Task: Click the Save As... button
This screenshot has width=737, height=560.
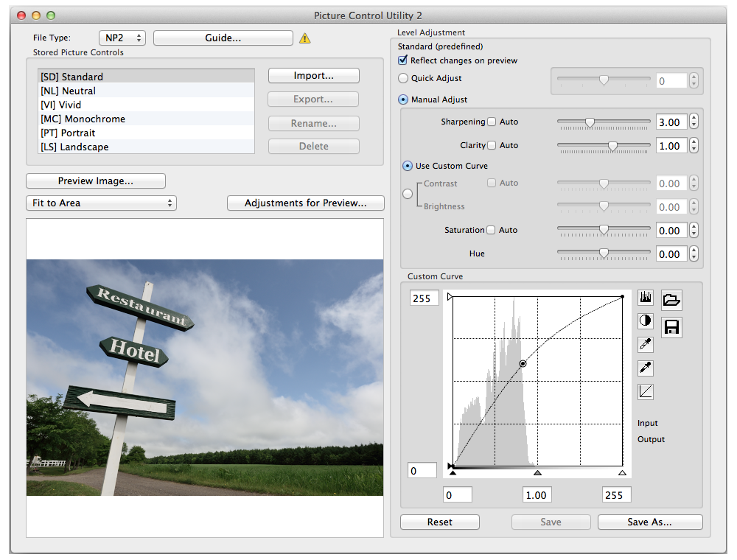Action: (649, 522)
